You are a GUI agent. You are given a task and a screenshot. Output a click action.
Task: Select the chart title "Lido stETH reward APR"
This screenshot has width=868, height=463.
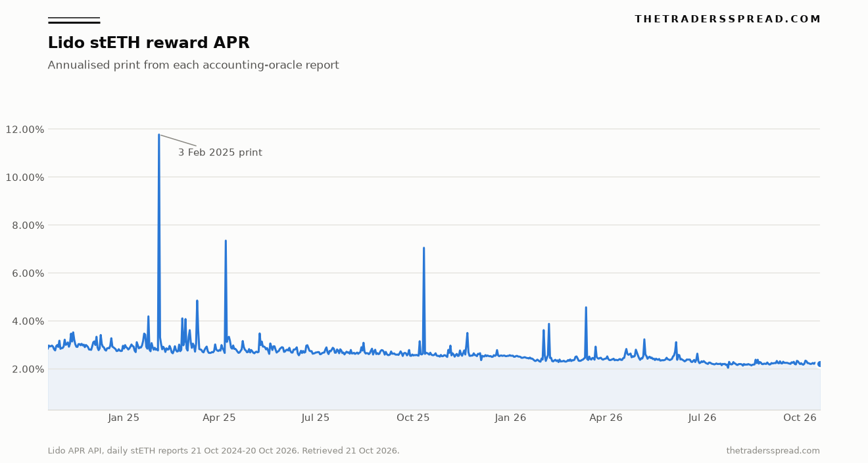tap(149, 43)
